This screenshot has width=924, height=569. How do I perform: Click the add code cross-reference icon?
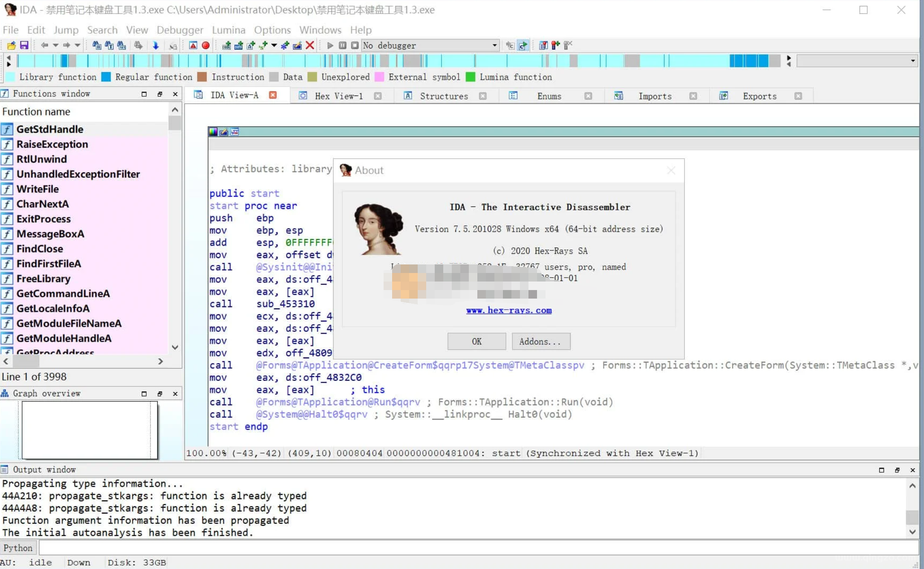(226, 45)
